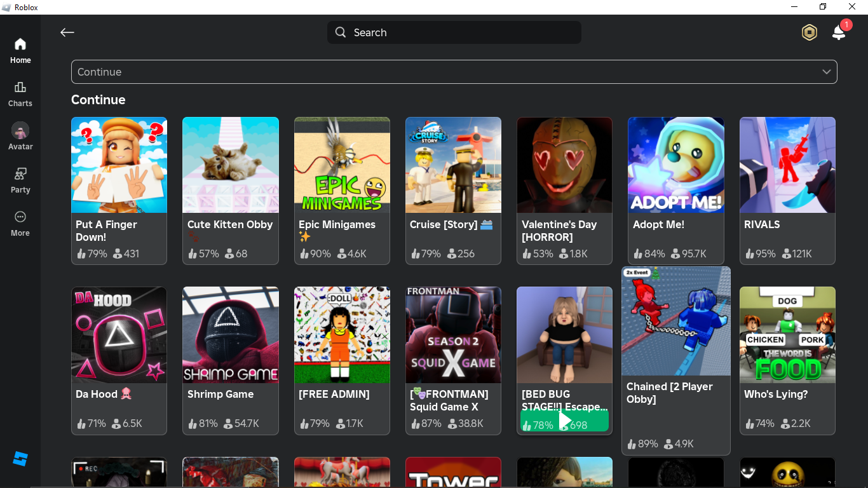Click the Adopt Me! title text

point(658,224)
